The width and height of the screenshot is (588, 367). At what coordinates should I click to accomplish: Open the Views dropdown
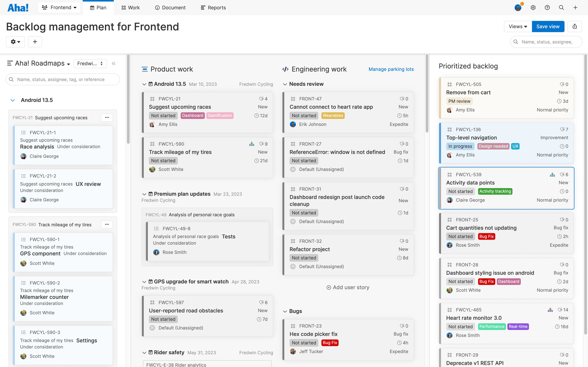pyautogui.click(x=518, y=27)
